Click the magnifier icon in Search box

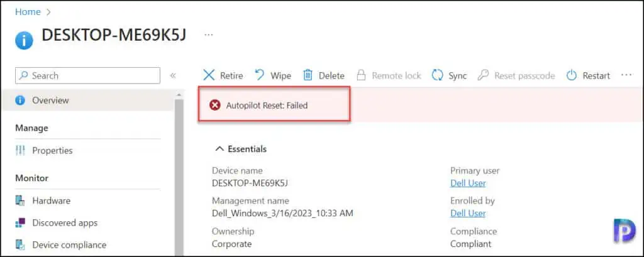[x=25, y=75]
